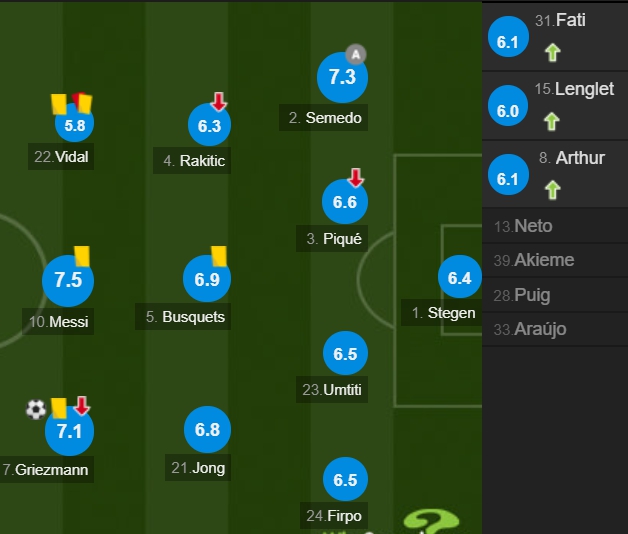628x534 pixels.
Task: Click Busquets' yellow card icon
Action: point(219,256)
